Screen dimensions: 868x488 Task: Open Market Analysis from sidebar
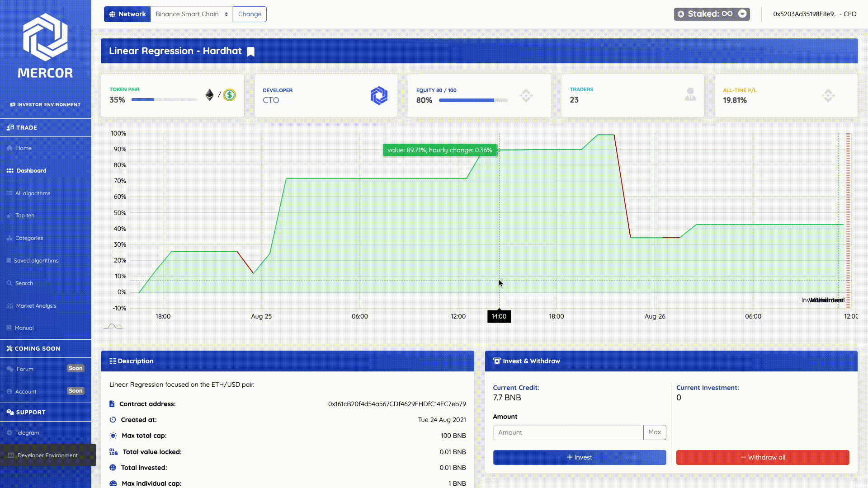[x=36, y=306]
